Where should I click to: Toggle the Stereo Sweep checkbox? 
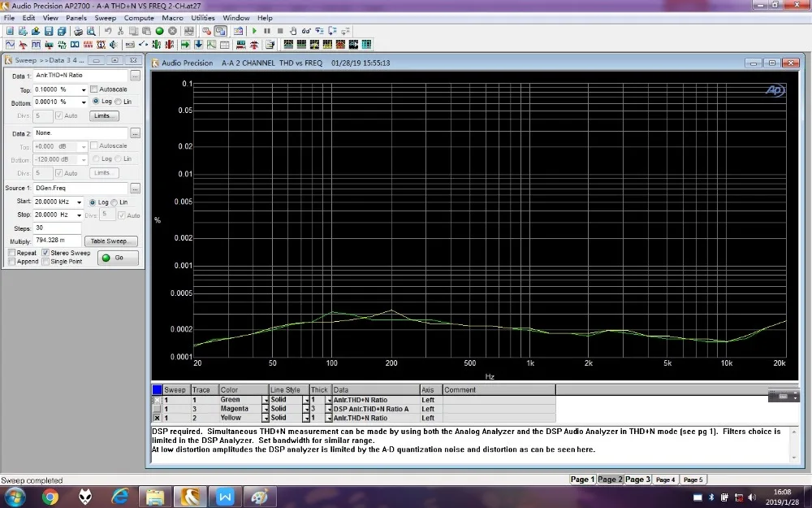tap(45, 253)
